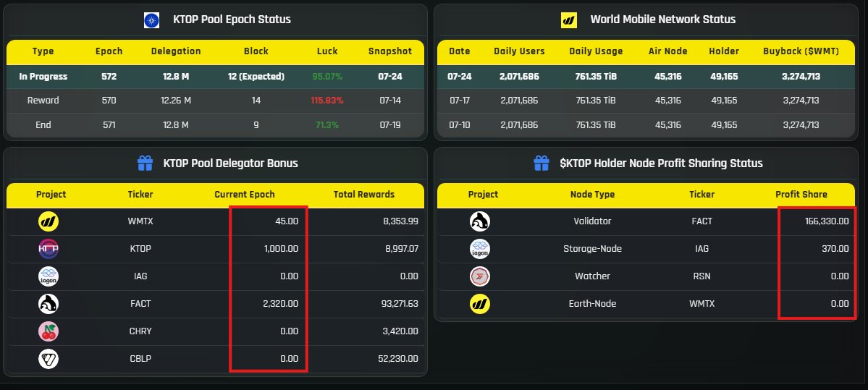Click the WMTX project icon in Delegator Bonus table
Viewport: 868px width, 390px height.
click(x=49, y=221)
